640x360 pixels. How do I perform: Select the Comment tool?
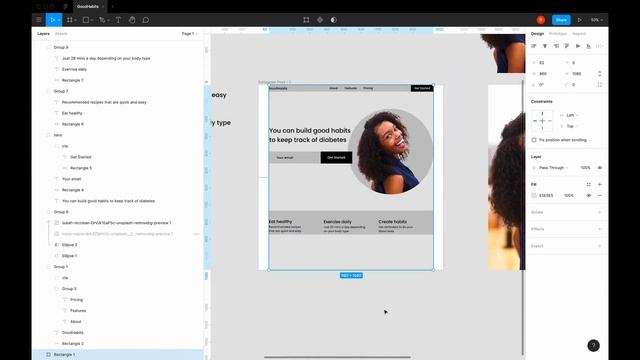tap(146, 20)
